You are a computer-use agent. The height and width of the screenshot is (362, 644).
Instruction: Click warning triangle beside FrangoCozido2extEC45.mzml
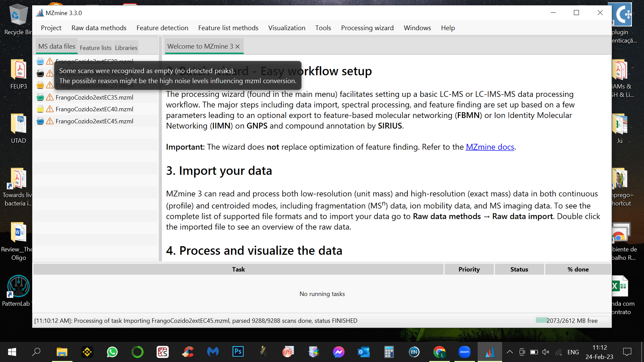pos(50,121)
